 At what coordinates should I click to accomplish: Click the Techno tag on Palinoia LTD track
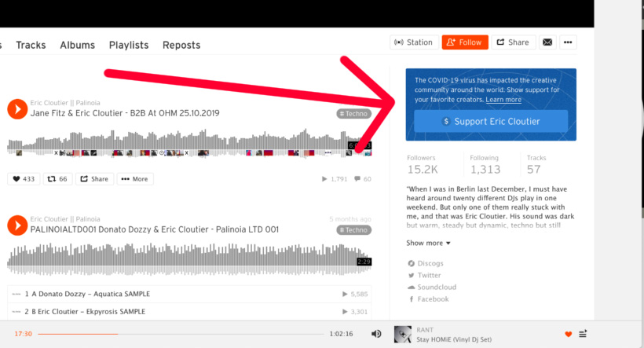353,230
